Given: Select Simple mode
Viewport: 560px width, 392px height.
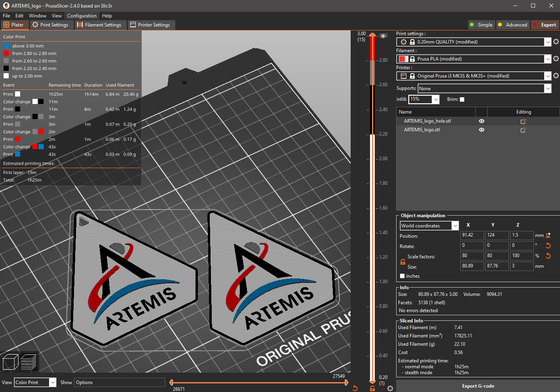Looking at the screenshot, I should (x=481, y=25).
